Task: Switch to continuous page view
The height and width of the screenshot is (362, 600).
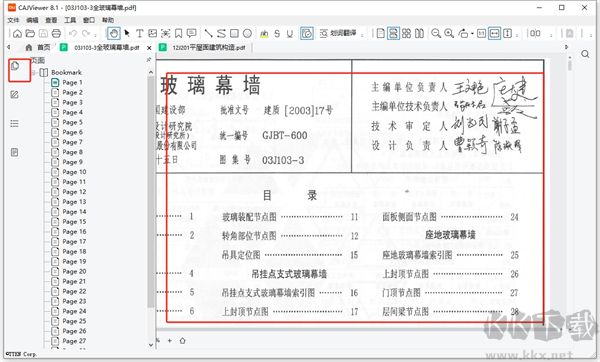Action: [393, 34]
